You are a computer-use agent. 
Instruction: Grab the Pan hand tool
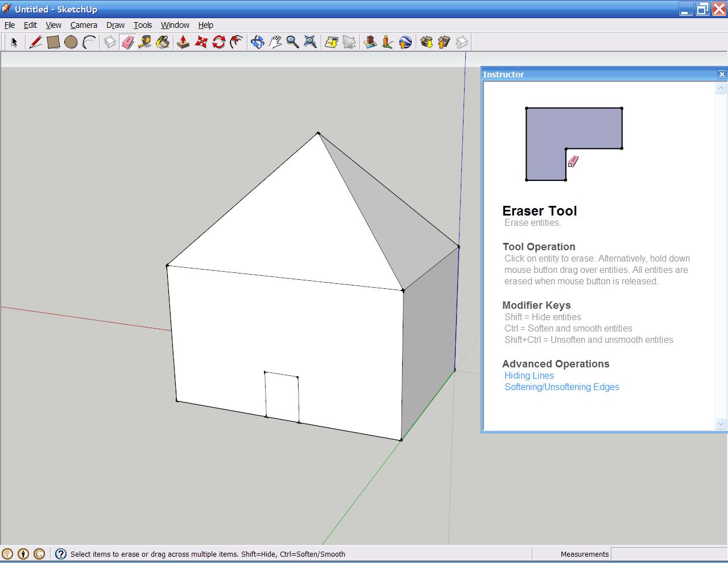click(276, 42)
